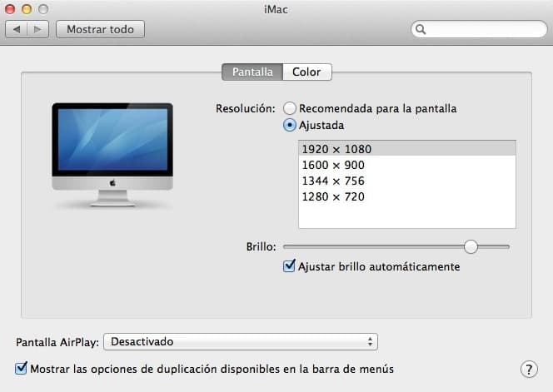
Task: Open the Pantalla AirPlay dropdown
Action: coord(241,342)
